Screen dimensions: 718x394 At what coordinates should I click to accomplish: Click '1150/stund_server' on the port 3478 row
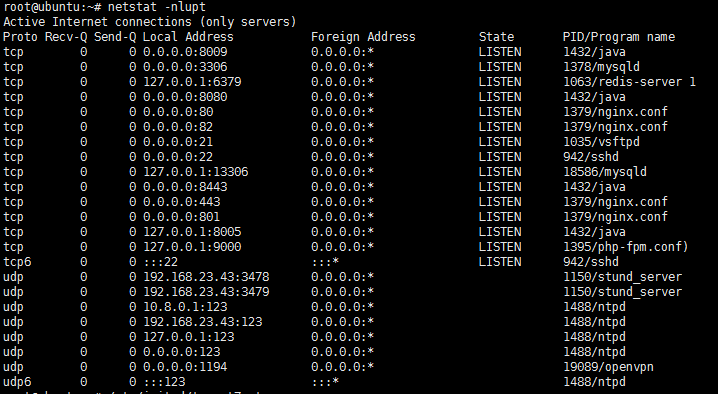(622, 277)
